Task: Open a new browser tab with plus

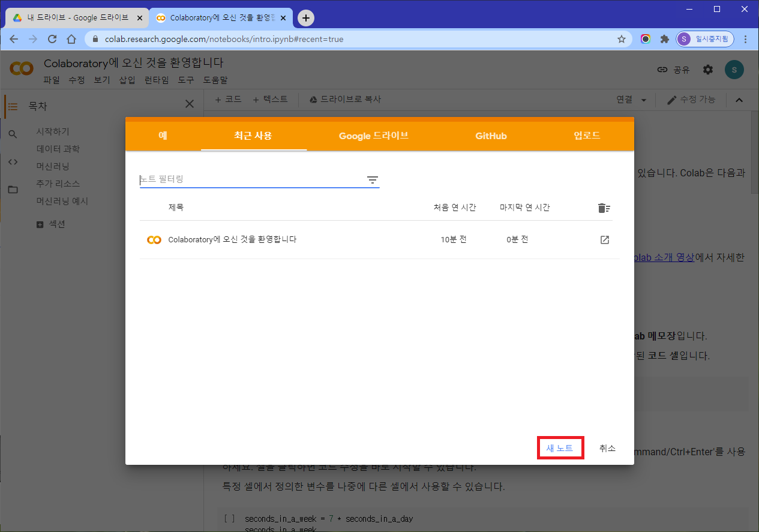Action: [306, 18]
